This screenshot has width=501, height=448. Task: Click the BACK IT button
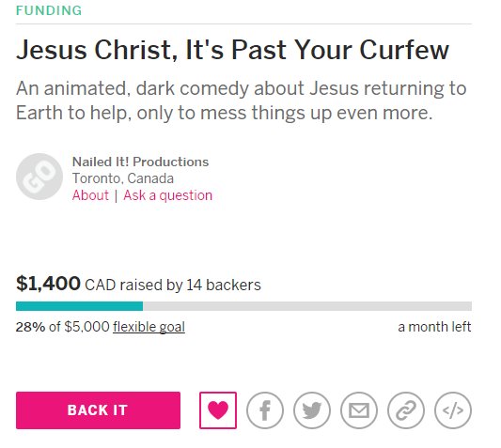(x=98, y=410)
